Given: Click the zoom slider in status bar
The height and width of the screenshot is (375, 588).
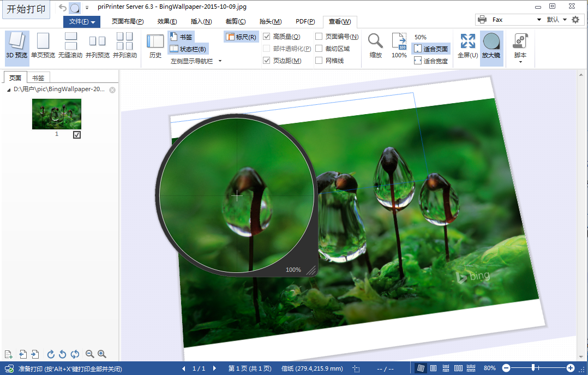Looking at the screenshot, I should (x=533, y=368).
